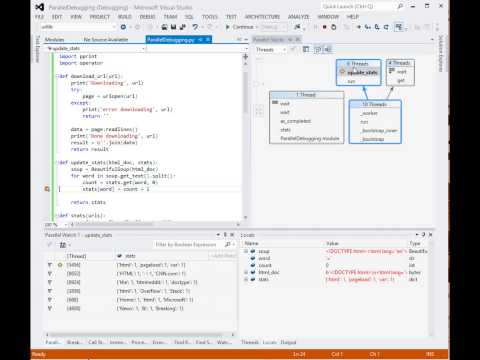The width and height of the screenshot is (480, 360).
Task: Open the ARCHITECTURE menu
Action: 262,17
